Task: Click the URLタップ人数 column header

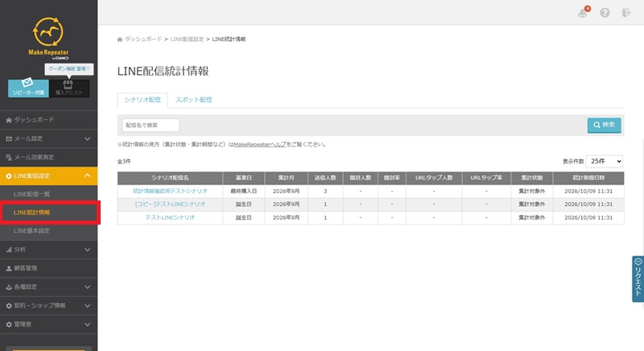Action: pyautogui.click(x=434, y=178)
